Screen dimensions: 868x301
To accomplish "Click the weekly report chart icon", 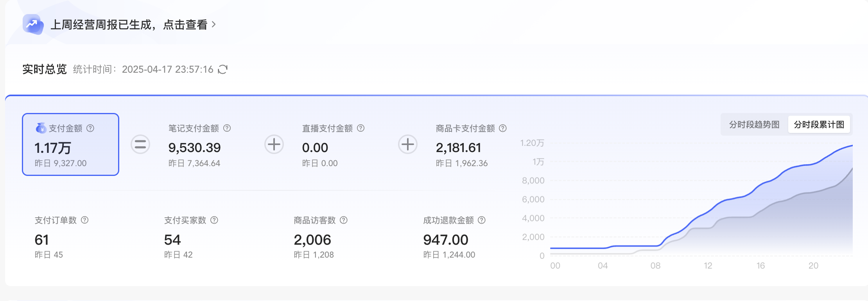I will (x=33, y=25).
